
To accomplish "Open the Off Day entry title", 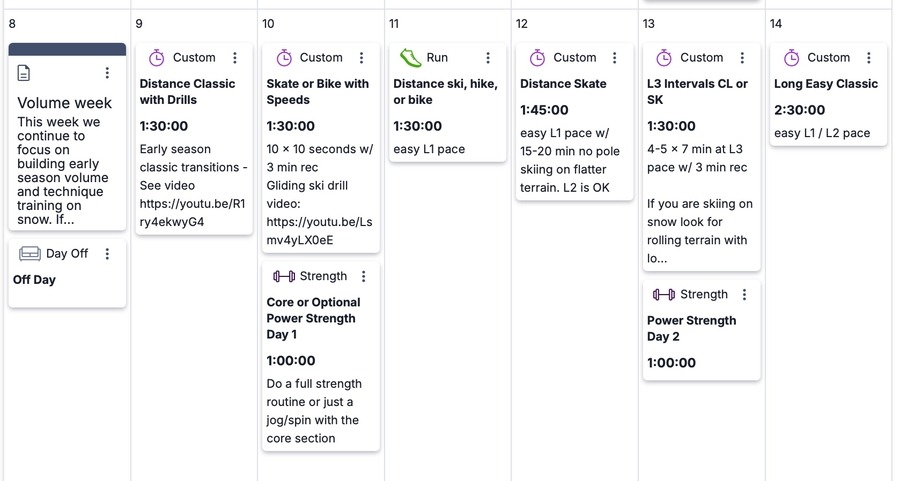I will (34, 280).
